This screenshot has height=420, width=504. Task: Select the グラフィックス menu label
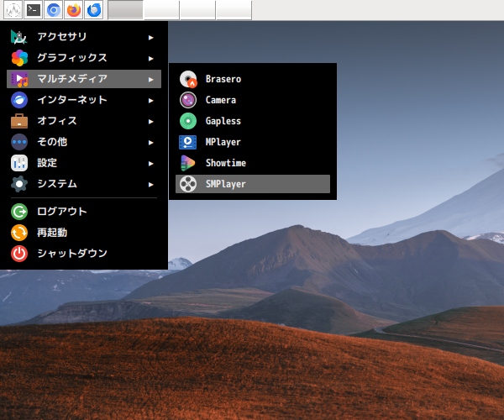click(x=72, y=58)
